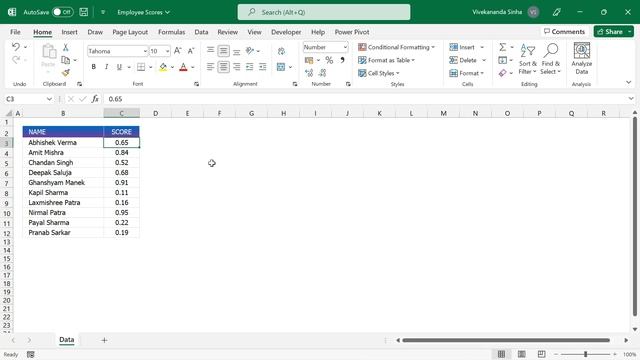Switch to Page Layout view icon
This screenshot has height=360, width=640.
(522, 354)
